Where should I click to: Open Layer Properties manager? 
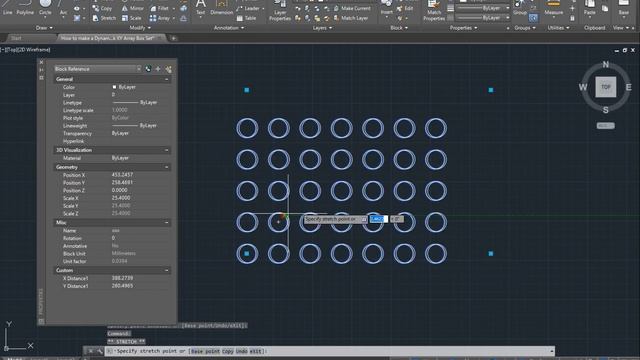click(x=280, y=11)
